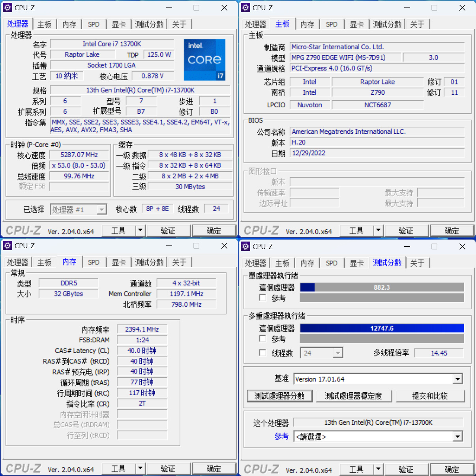This screenshot has height=476, width=476.
Task: Open 内存 tab in processor window
Action: [69, 24]
